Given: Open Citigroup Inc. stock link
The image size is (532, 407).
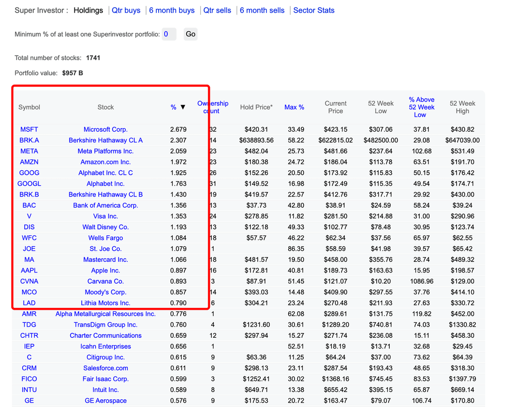Looking at the screenshot, I should click(105, 358).
